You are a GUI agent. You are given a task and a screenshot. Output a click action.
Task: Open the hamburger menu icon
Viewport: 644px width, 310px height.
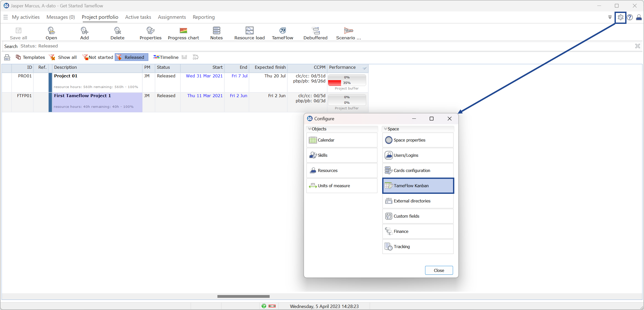tap(6, 17)
